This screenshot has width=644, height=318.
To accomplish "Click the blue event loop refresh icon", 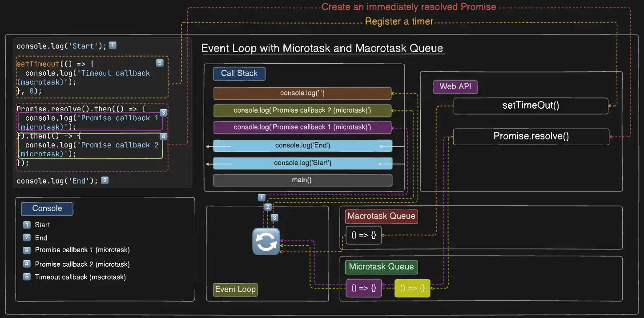I will pyautogui.click(x=266, y=241).
